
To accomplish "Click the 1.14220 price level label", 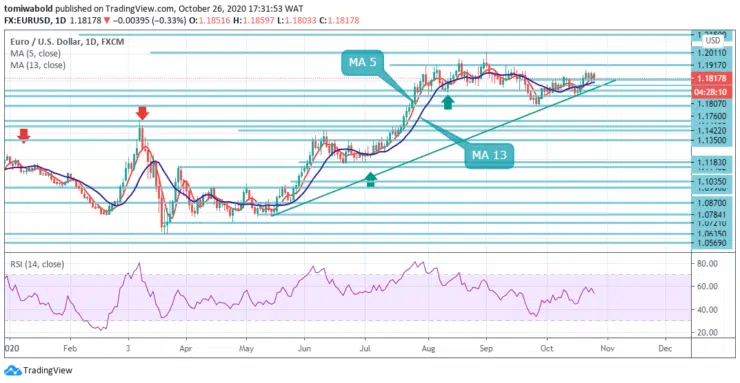I will [713, 132].
